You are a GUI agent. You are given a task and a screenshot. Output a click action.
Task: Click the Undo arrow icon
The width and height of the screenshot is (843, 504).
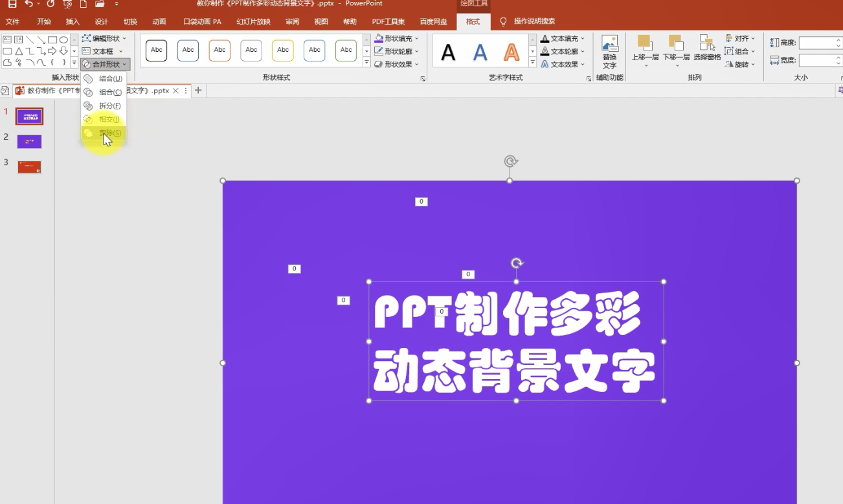28,4
